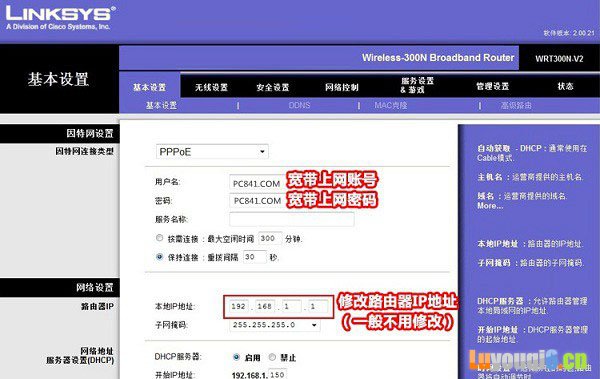Open the 服务设置 & 游戏 tab
This screenshot has height=379, width=600.
point(417,85)
